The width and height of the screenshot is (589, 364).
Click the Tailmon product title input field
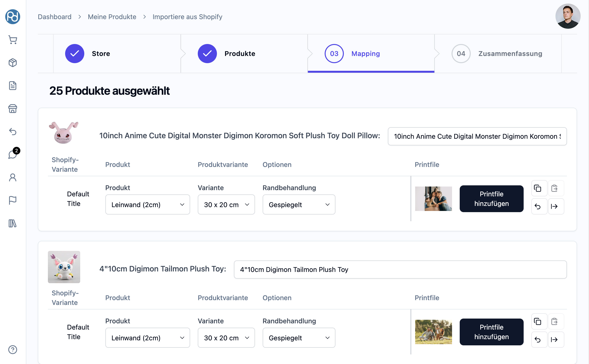pyautogui.click(x=400, y=269)
